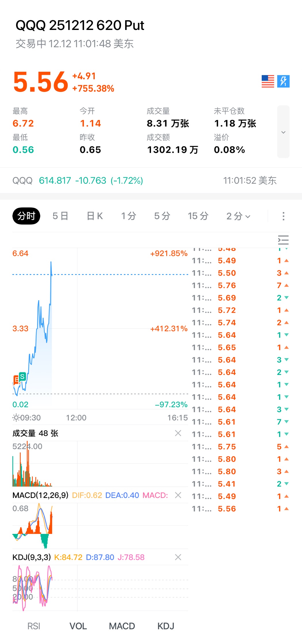Tap the sun icon beside 09:30
The height and width of the screenshot is (644, 302).
click(x=16, y=418)
